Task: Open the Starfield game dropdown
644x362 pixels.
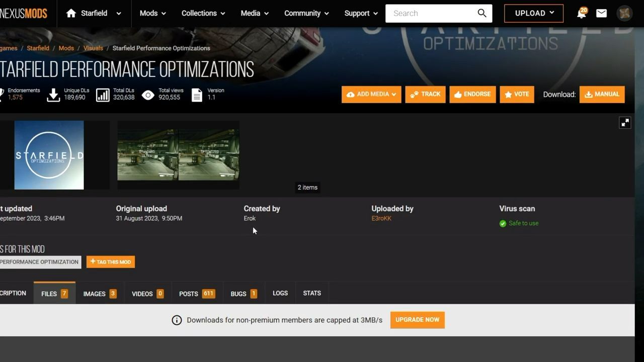Action: pos(119,14)
